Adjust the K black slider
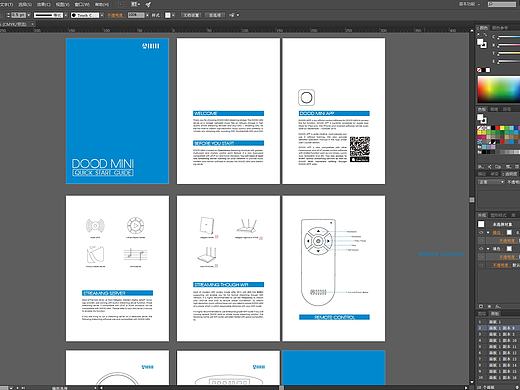Screen dimensions: 520x390 click(x=509, y=61)
